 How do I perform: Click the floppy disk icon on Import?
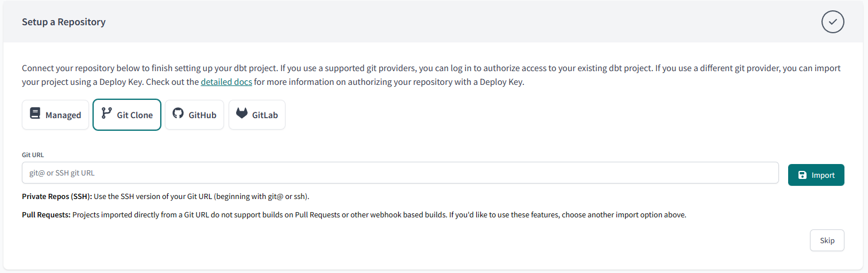pos(803,175)
